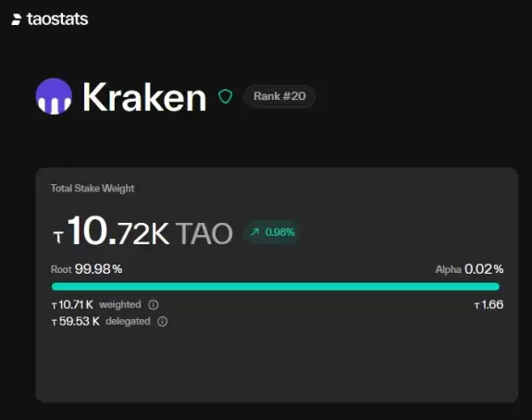Click the 1.66 alpha TAO amount
Image resolution: width=532 pixels, height=420 pixels.
click(489, 304)
